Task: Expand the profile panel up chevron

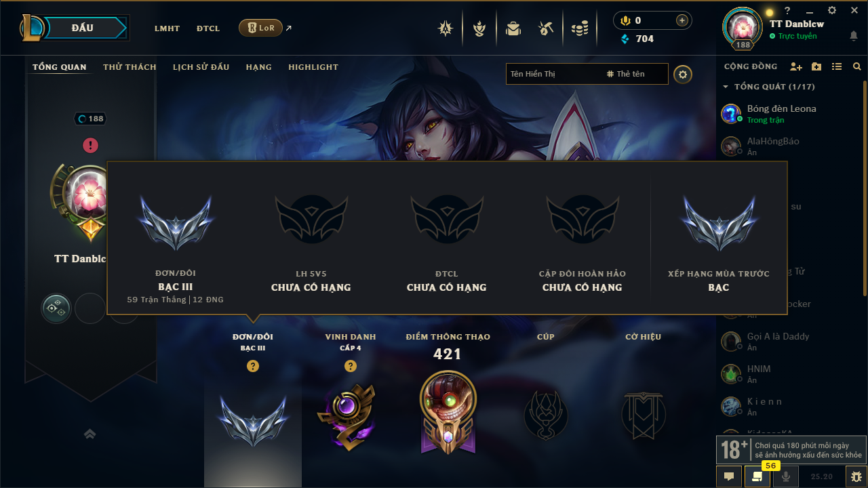Action: click(90, 434)
